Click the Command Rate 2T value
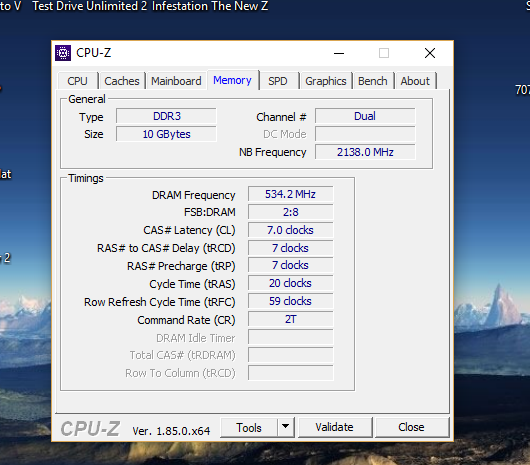The width and height of the screenshot is (530, 465). 291,319
